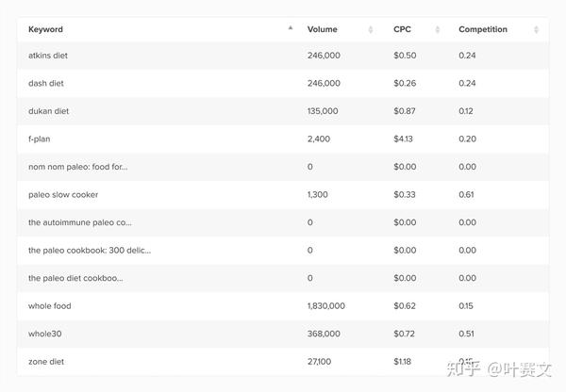Click the Competition column header label
The image size is (566, 392).
(483, 29)
